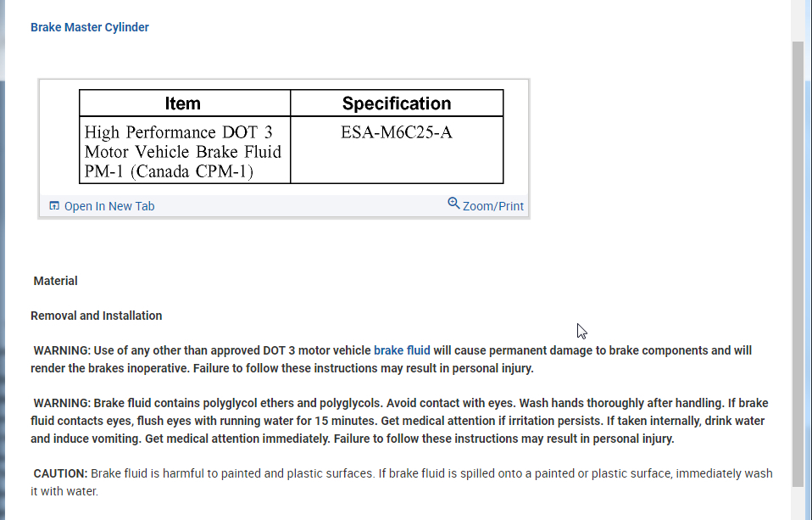Click the WARNING label about approved DOT 3
The image size is (812, 520).
pyautogui.click(x=62, y=350)
